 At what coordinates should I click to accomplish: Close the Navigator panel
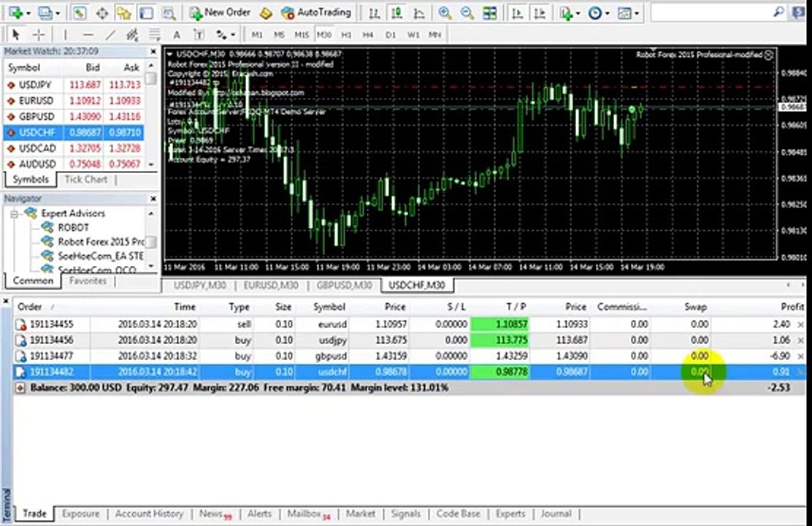tap(153, 199)
